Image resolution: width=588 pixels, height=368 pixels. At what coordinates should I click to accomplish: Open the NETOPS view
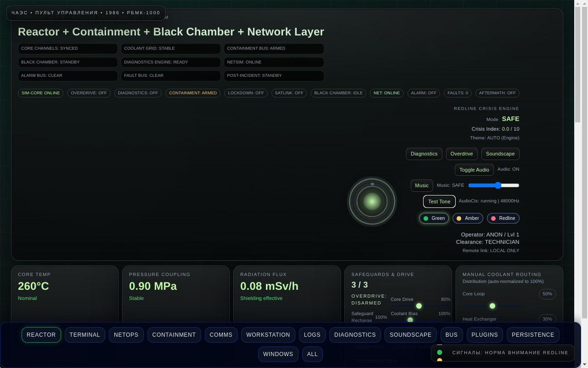coord(126,335)
